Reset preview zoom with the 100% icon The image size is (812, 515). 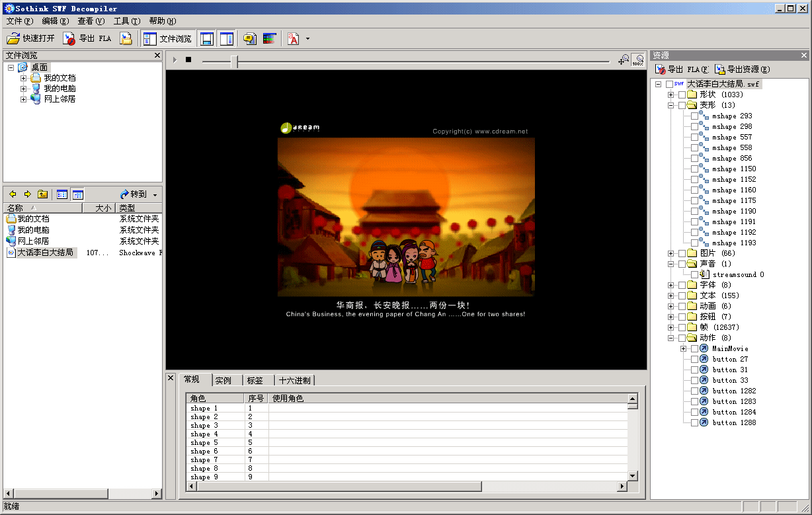637,59
